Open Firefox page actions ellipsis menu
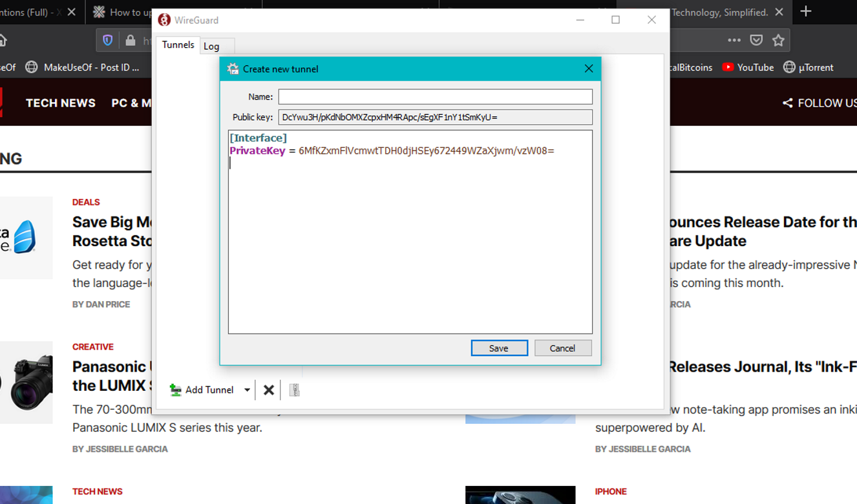This screenshot has height=504, width=857. 734,40
